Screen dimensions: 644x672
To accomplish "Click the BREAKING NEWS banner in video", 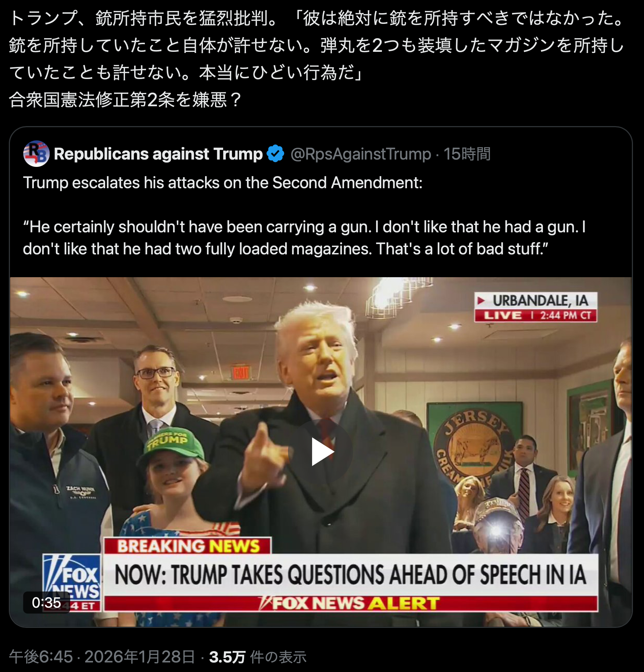I will [x=188, y=546].
